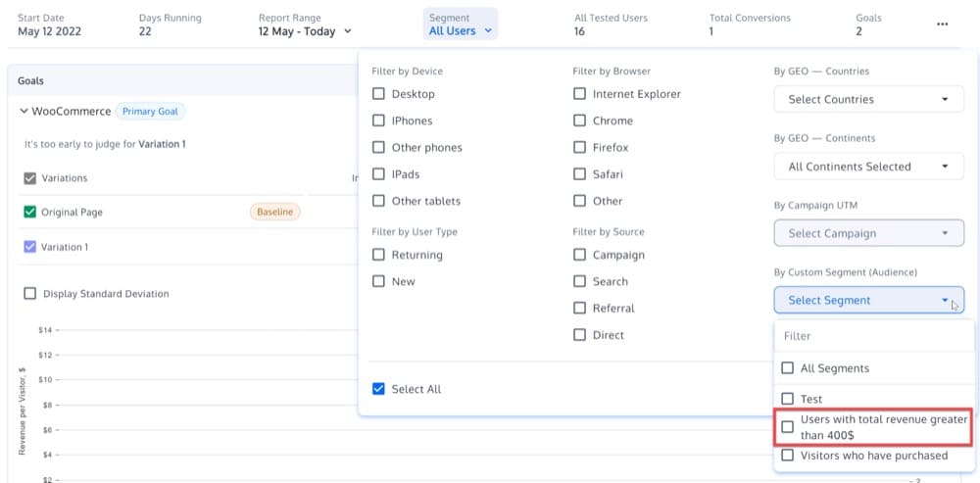
Task: Open the All Continents Selected dropdown
Action: [868, 167]
